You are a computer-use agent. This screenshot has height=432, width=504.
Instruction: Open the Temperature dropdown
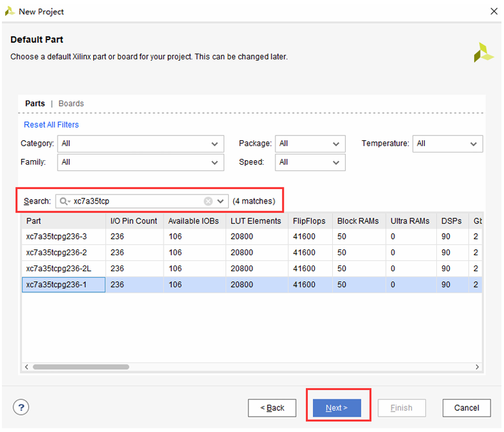coord(447,144)
